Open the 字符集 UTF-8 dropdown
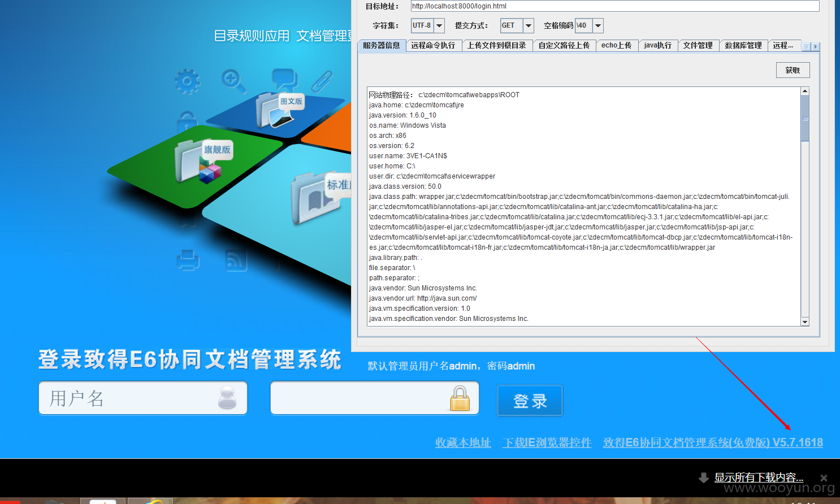The width and height of the screenshot is (840, 504). point(439,25)
